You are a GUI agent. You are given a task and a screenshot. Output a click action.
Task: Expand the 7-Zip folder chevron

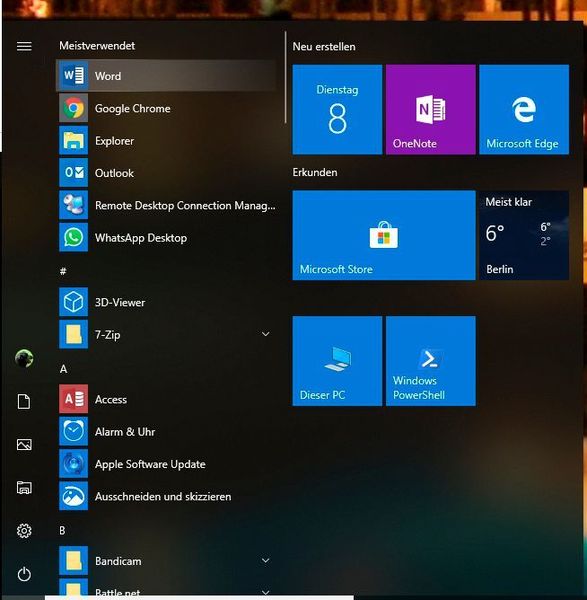click(x=266, y=334)
